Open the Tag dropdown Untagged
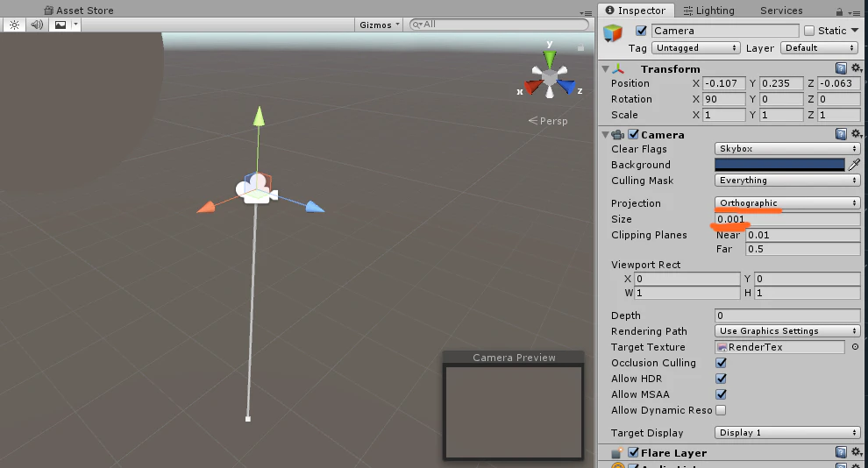 click(x=696, y=48)
